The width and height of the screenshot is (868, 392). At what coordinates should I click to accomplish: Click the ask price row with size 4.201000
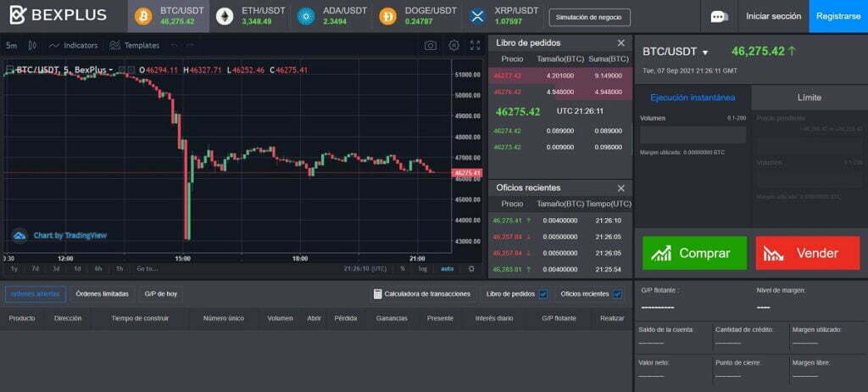coord(560,76)
